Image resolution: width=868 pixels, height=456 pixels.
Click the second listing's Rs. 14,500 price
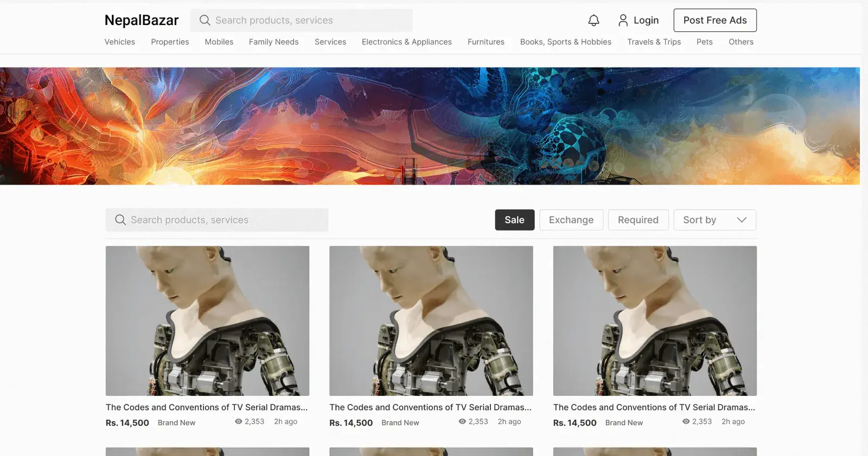pyautogui.click(x=351, y=423)
